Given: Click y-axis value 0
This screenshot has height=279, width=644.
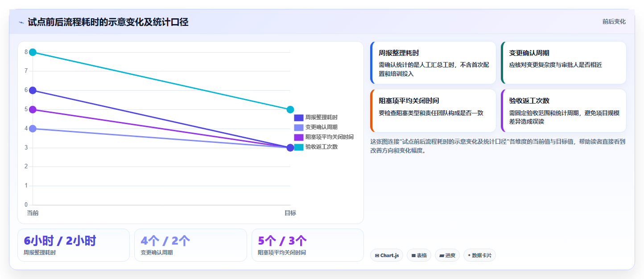Looking at the screenshot, I should [x=26, y=205].
